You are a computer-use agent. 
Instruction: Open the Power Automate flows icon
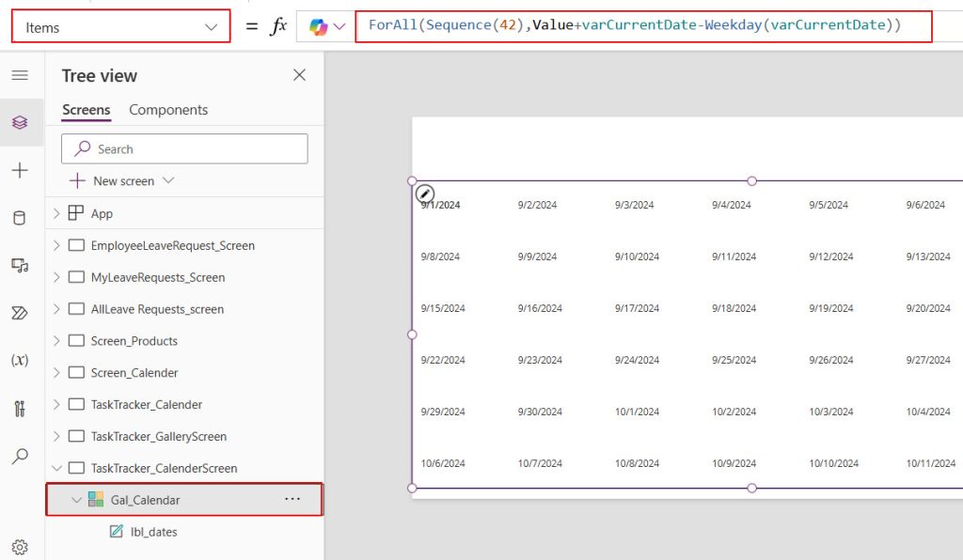[20, 313]
